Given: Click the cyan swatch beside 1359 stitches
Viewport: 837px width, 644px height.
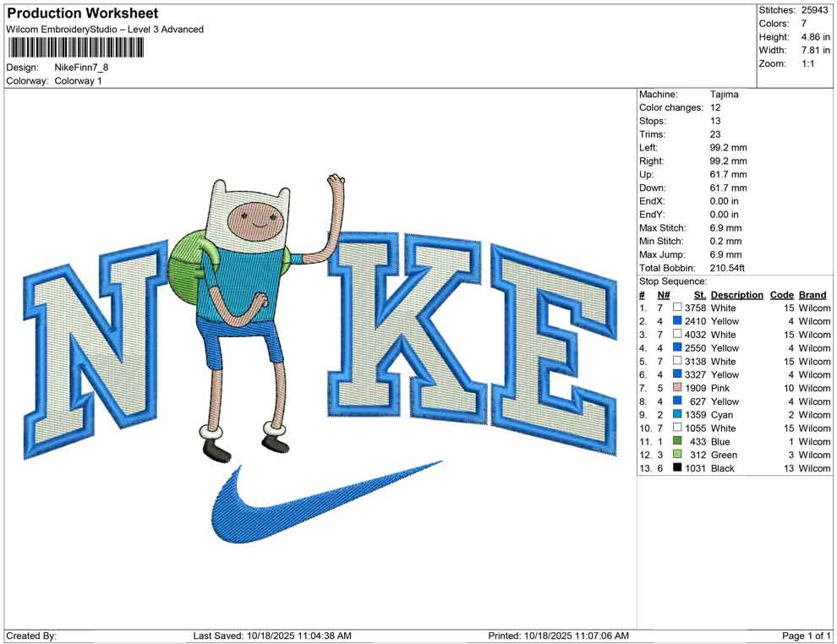Looking at the screenshot, I should point(677,414).
